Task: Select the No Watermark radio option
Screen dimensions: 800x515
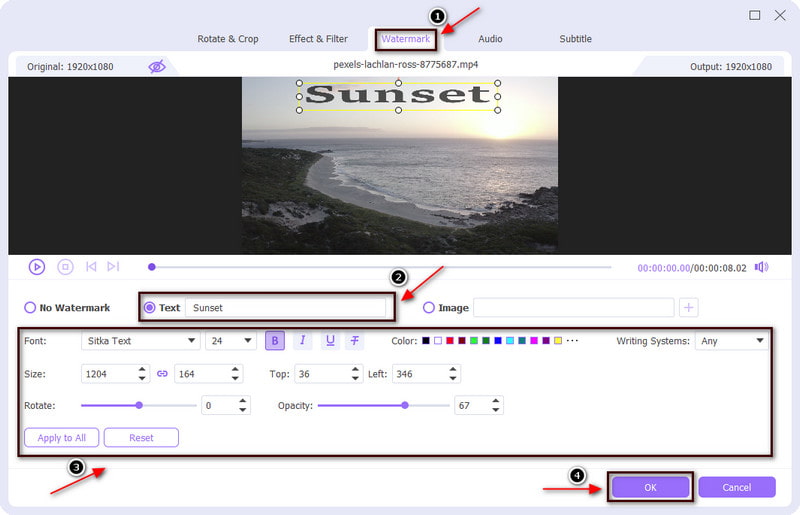Action: tap(30, 307)
